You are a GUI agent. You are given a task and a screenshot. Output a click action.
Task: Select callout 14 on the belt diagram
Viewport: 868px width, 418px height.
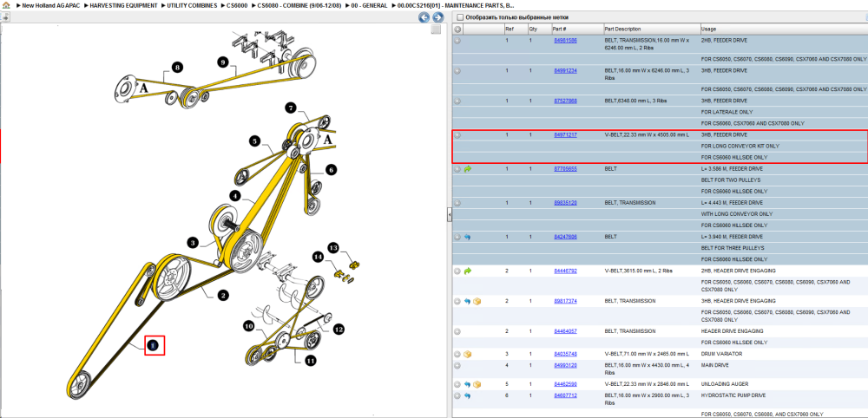318,257
